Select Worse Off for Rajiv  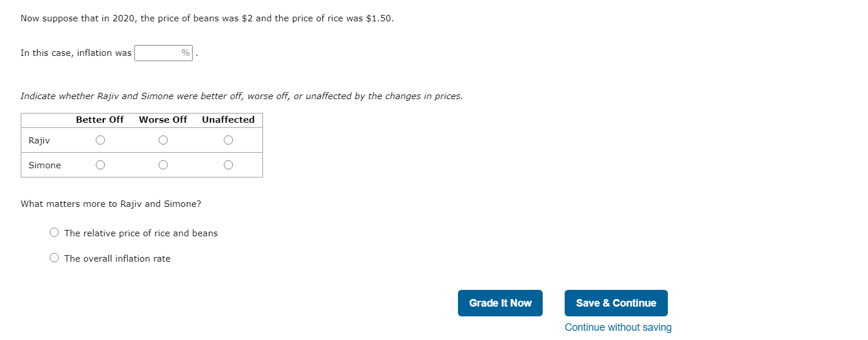coord(163,139)
